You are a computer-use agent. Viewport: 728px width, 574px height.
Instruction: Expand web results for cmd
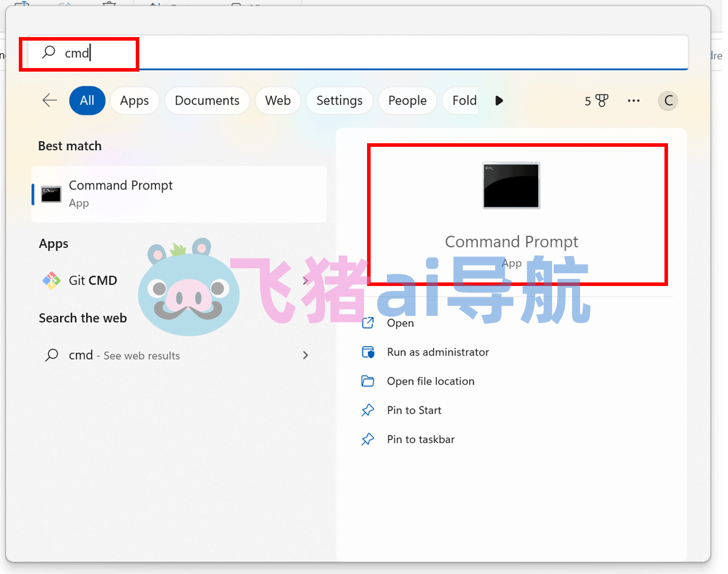305,355
